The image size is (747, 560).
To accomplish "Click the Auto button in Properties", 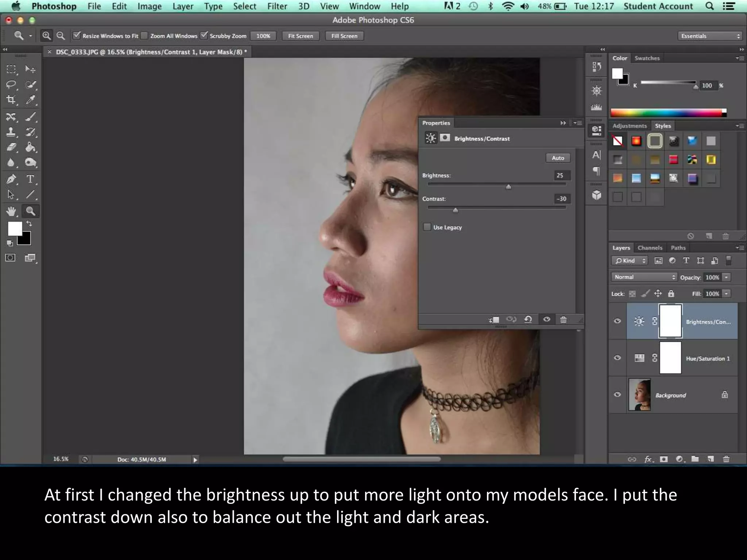I will pos(558,158).
